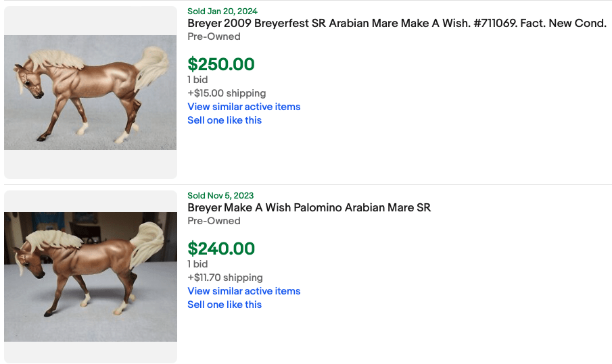The width and height of the screenshot is (612, 364).
Task: Click the 1 bid text under $250.00
Action: pos(197,80)
